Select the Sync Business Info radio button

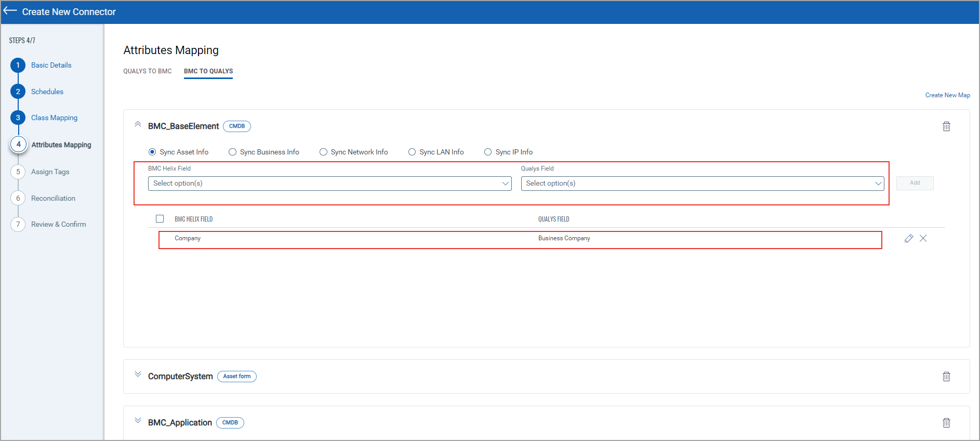[232, 152]
